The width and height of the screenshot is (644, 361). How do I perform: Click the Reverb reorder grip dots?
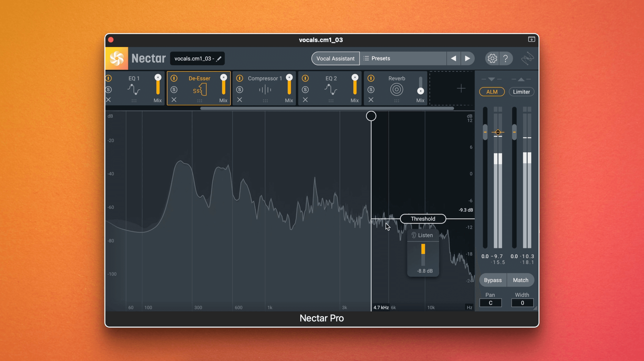point(396,101)
